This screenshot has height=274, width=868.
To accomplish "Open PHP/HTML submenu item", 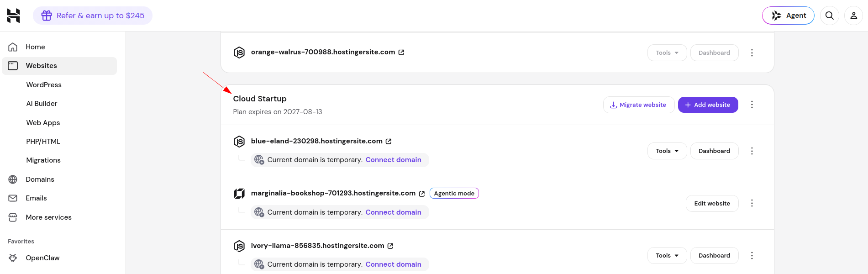I will (x=43, y=142).
